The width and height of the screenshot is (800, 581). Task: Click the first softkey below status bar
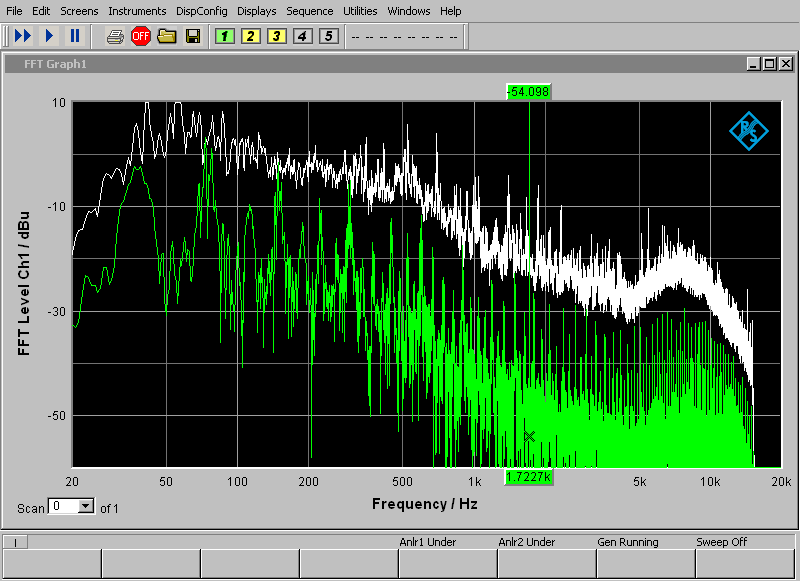point(52,563)
